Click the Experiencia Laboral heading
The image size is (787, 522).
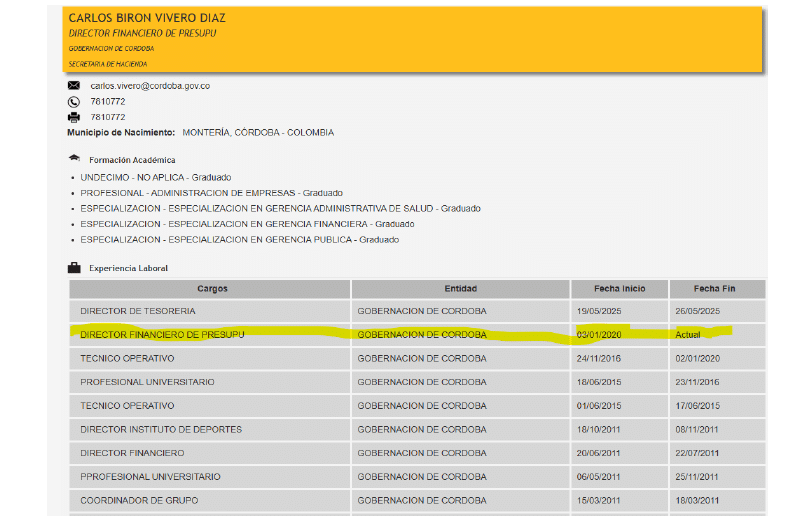(x=128, y=268)
